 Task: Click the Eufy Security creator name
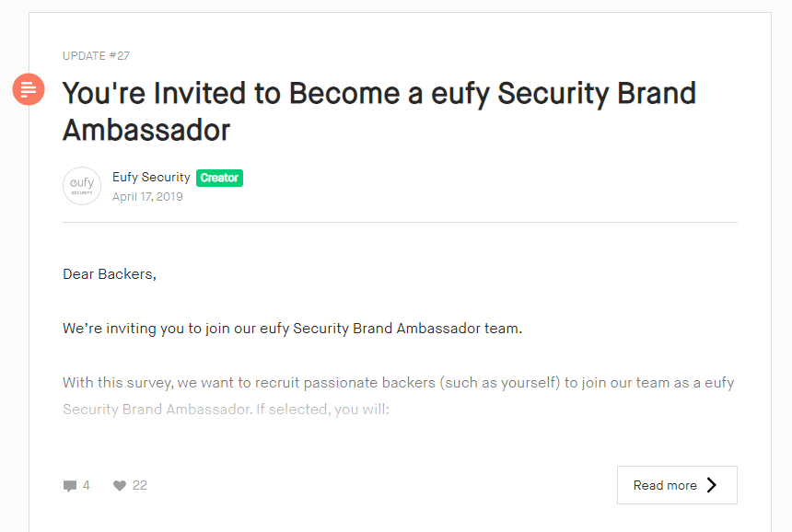tap(151, 177)
